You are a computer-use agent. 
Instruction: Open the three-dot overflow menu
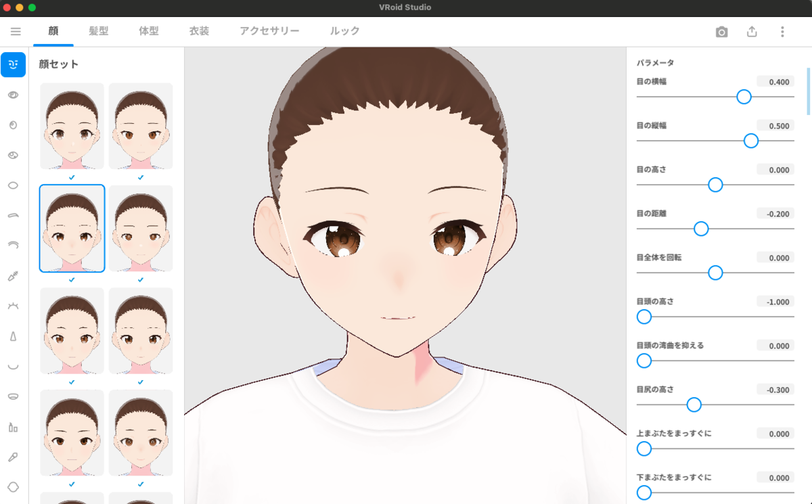(782, 31)
